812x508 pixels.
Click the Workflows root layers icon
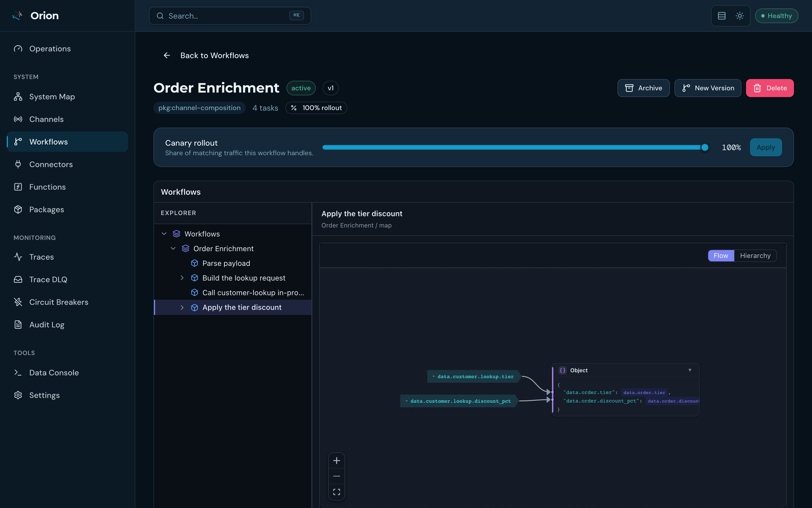pyautogui.click(x=176, y=234)
